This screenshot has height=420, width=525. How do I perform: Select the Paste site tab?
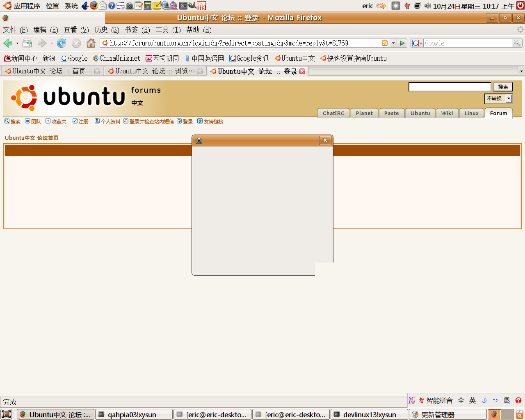391,113
